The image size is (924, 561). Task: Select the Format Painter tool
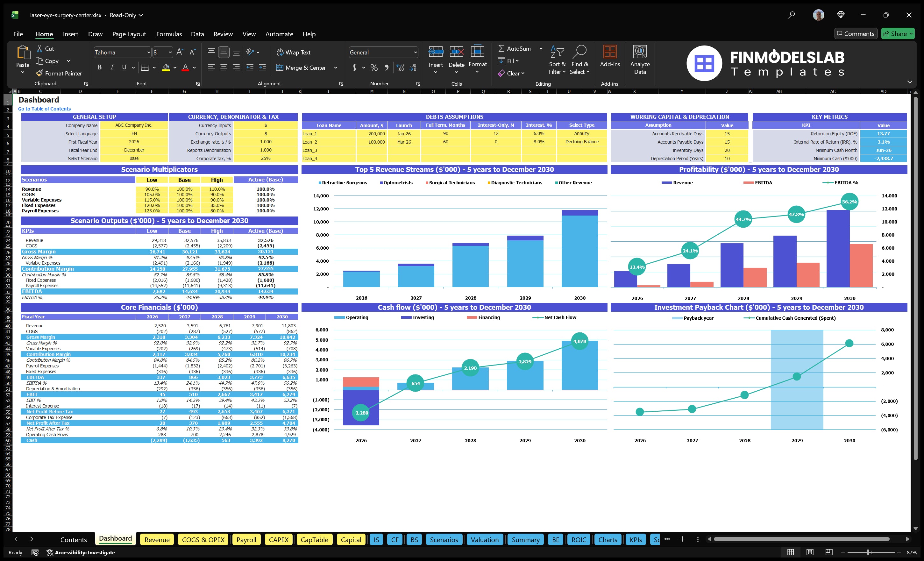[59, 73]
